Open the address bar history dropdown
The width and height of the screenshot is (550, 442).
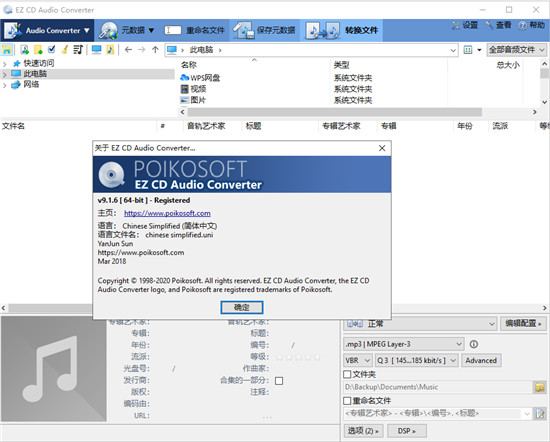(x=453, y=50)
